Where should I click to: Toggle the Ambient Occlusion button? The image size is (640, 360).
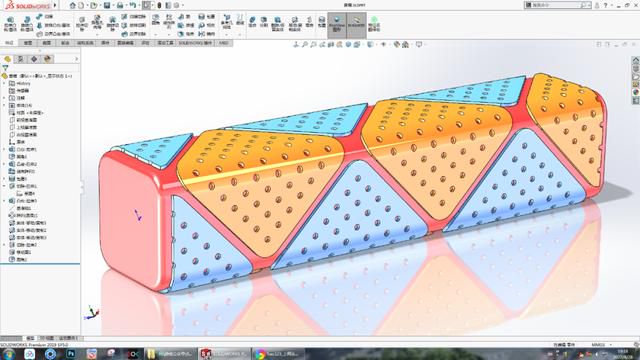[x=374, y=25]
